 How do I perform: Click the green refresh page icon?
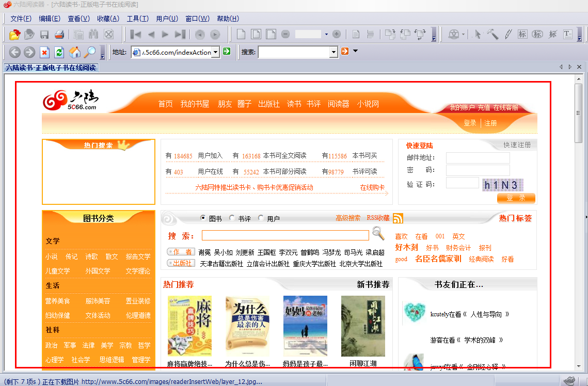pos(59,52)
